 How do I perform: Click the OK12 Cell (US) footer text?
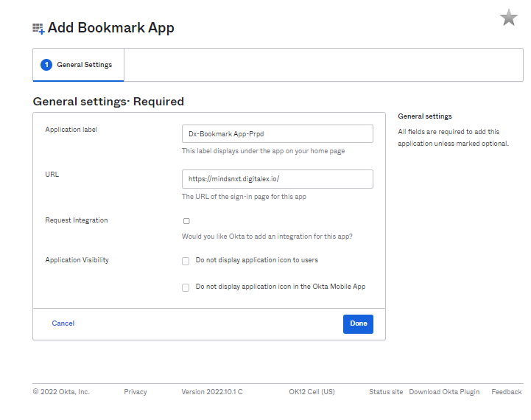click(x=312, y=392)
